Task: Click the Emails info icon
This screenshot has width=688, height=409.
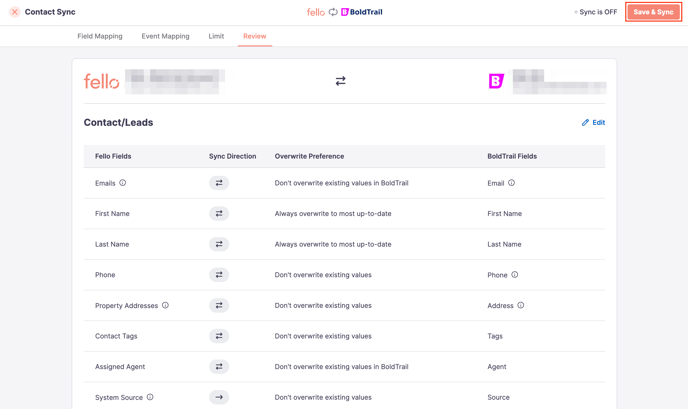Action: 123,183
